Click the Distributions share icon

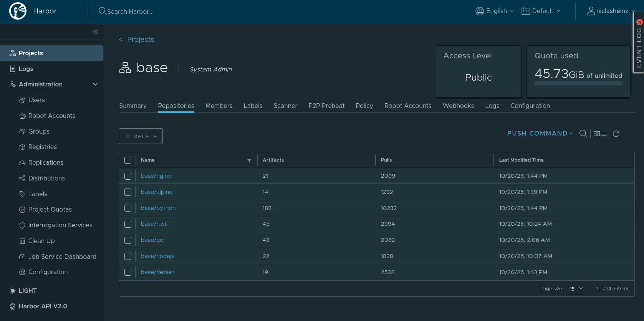coord(22,179)
